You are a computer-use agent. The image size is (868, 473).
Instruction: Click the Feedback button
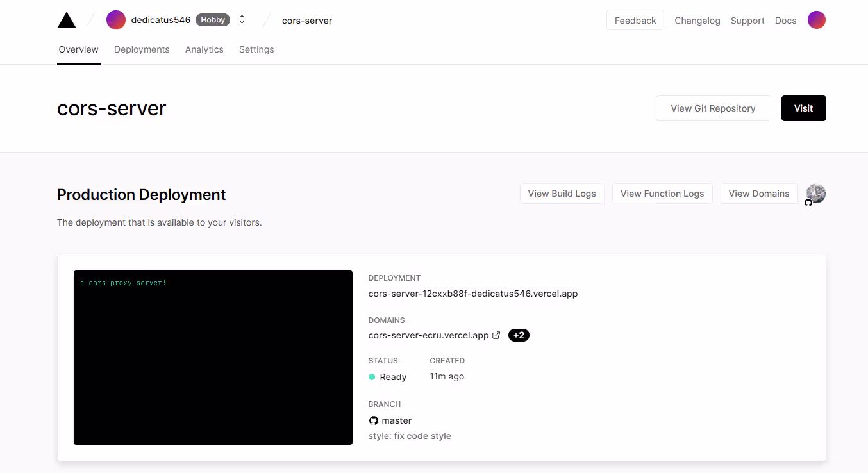635,21
